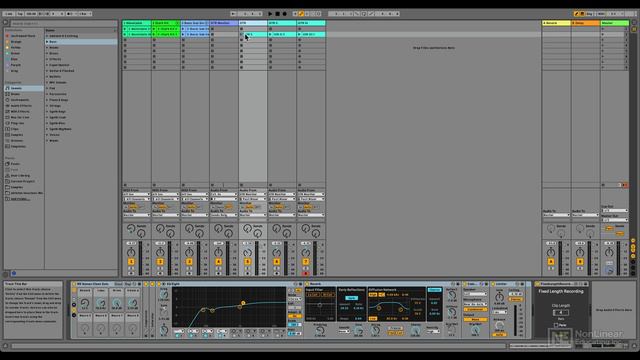This screenshot has width=640, height=360.
Task: Click the Reverb device title bar
Action: pyautogui.click(x=382, y=284)
